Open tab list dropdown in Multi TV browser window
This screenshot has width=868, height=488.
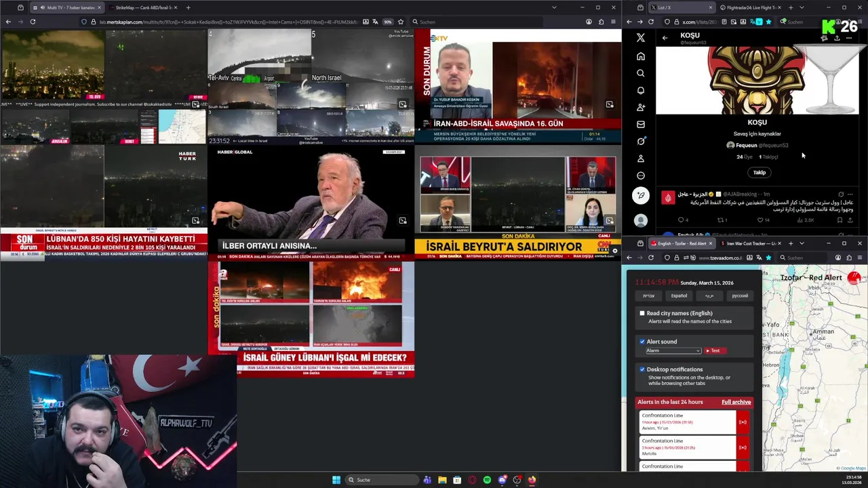click(554, 7)
